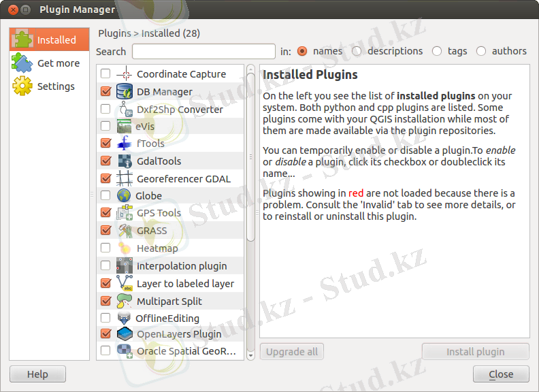539x392 pixels.
Task: Click the Upgrade all button
Action: [291, 351]
